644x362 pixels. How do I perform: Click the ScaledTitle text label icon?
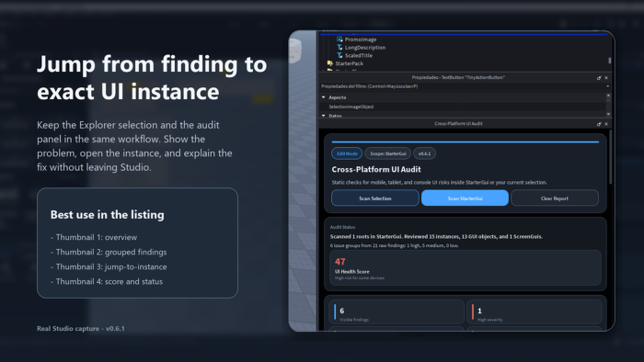click(x=339, y=55)
